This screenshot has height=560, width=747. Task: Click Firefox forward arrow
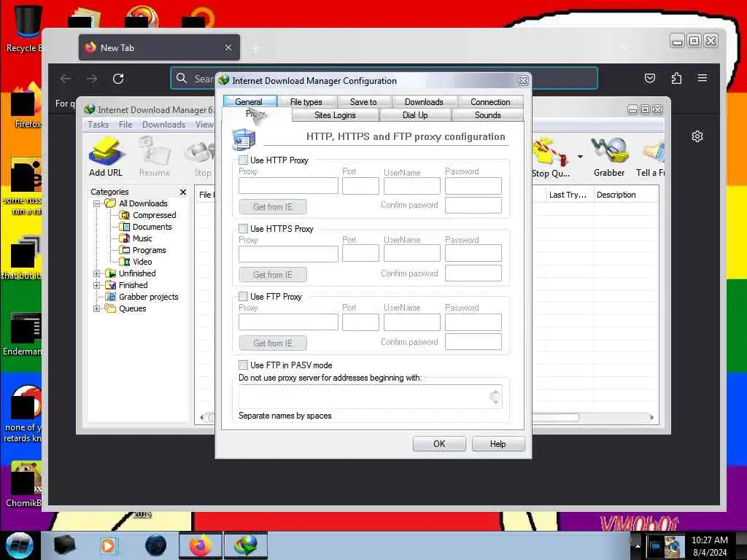click(x=92, y=79)
